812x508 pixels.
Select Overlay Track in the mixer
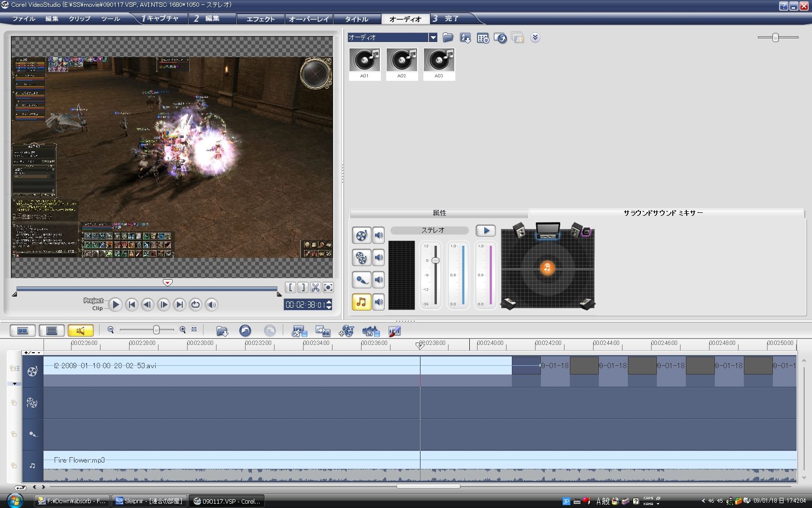362,257
